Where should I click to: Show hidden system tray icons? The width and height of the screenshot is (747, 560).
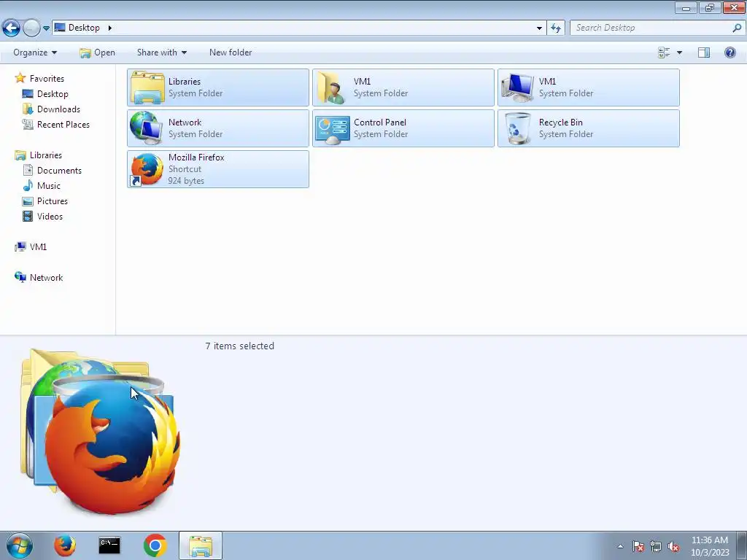click(x=620, y=546)
